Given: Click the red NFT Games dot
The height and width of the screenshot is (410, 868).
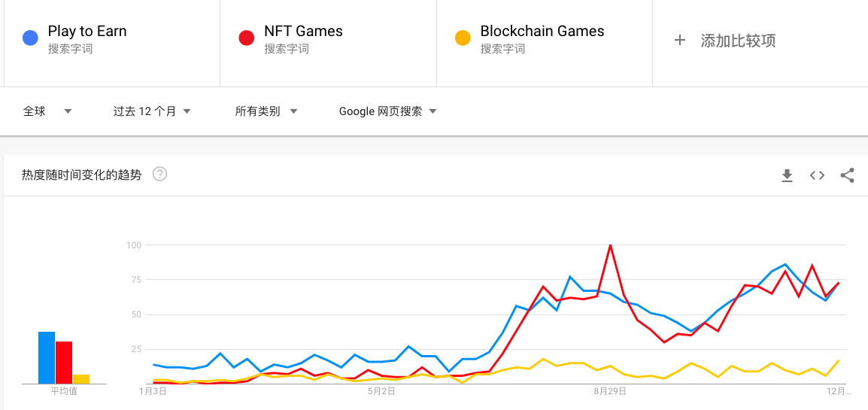Looking at the screenshot, I should pyautogui.click(x=246, y=38).
